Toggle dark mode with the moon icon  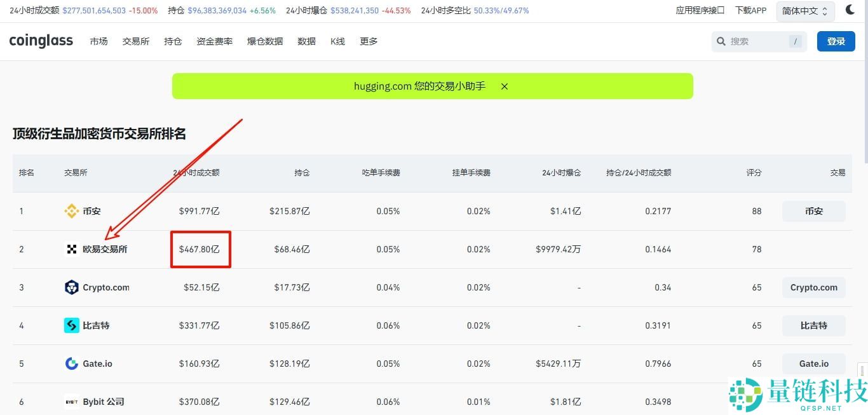[x=851, y=10]
